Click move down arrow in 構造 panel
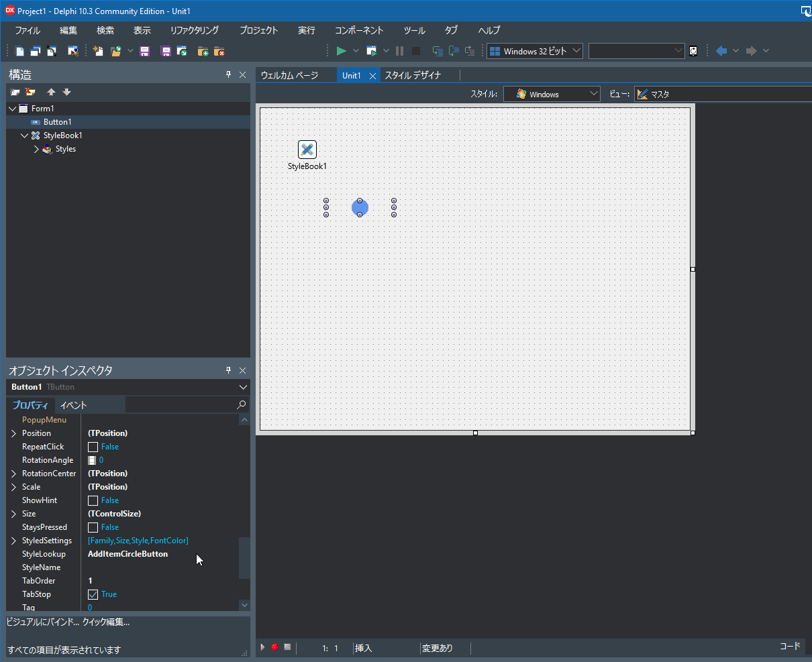Screen dimensions: 812x662 [66, 92]
